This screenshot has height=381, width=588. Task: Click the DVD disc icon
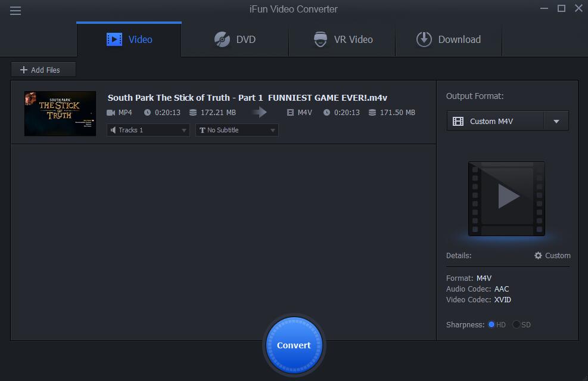(x=222, y=39)
